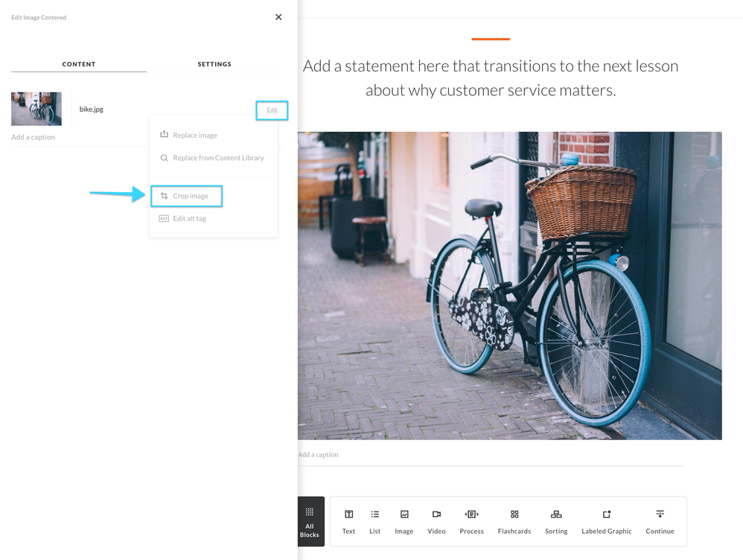Insert a Sorting block
Image resolution: width=743 pixels, height=560 pixels.
(556, 521)
